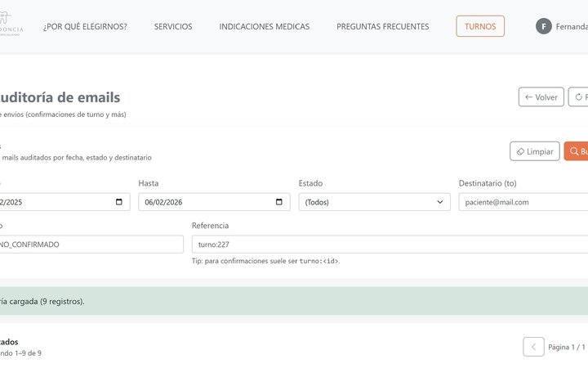
Task: Click the field with NO_CONFIRMADO placeholder
Action: tap(91, 244)
